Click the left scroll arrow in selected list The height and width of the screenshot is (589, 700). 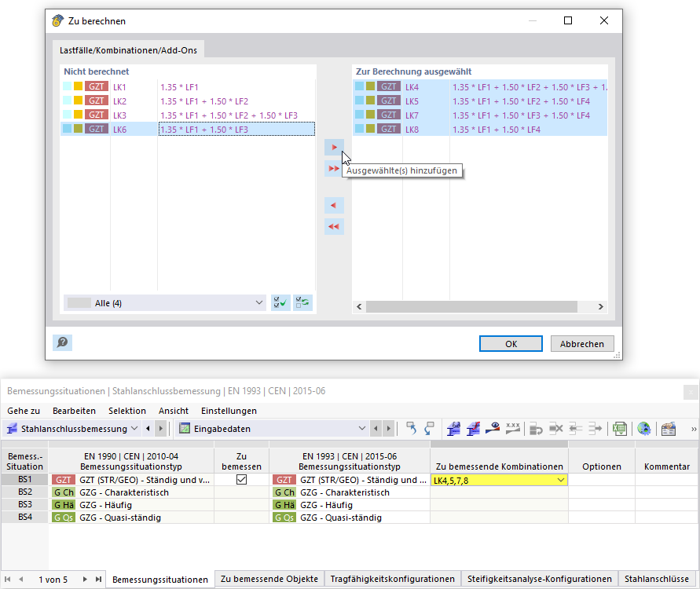coord(359,306)
